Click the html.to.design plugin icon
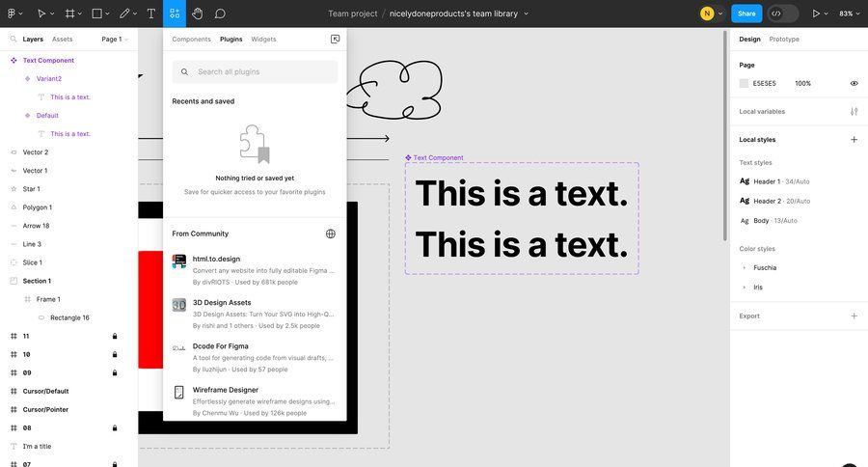 click(178, 261)
